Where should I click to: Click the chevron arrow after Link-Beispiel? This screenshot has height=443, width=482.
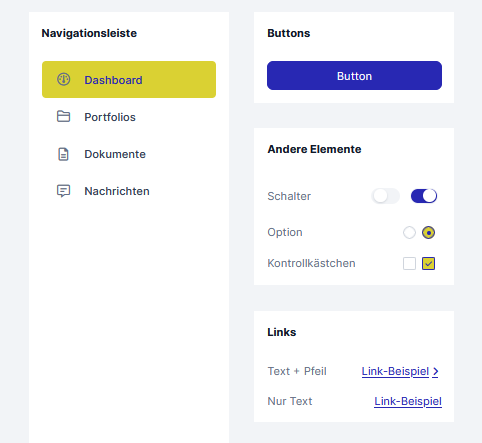click(435, 371)
